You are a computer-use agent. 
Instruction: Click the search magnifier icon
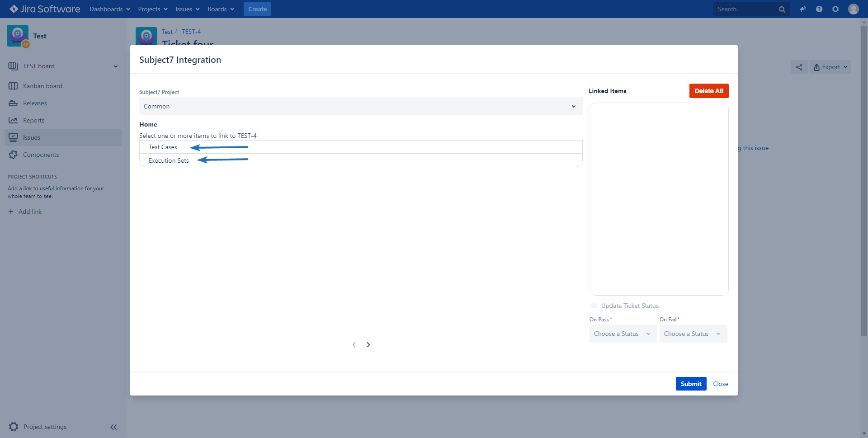point(782,9)
